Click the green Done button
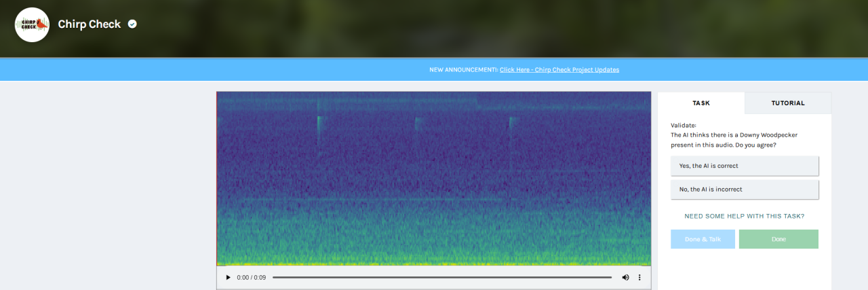 [x=778, y=239]
